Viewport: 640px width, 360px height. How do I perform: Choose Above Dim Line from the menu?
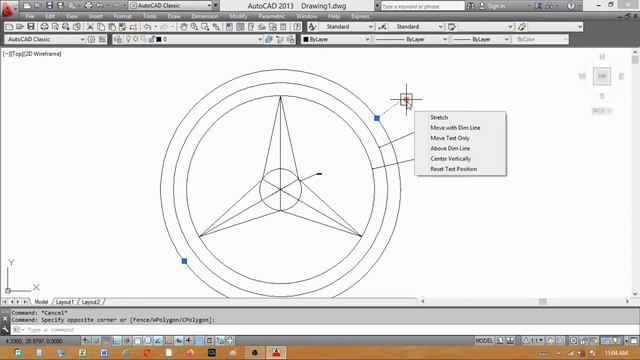tap(450, 148)
